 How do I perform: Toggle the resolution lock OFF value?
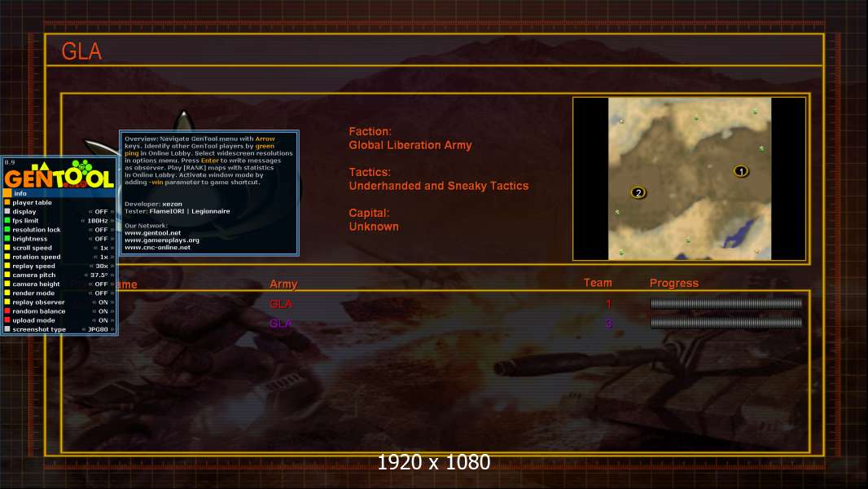click(x=101, y=230)
